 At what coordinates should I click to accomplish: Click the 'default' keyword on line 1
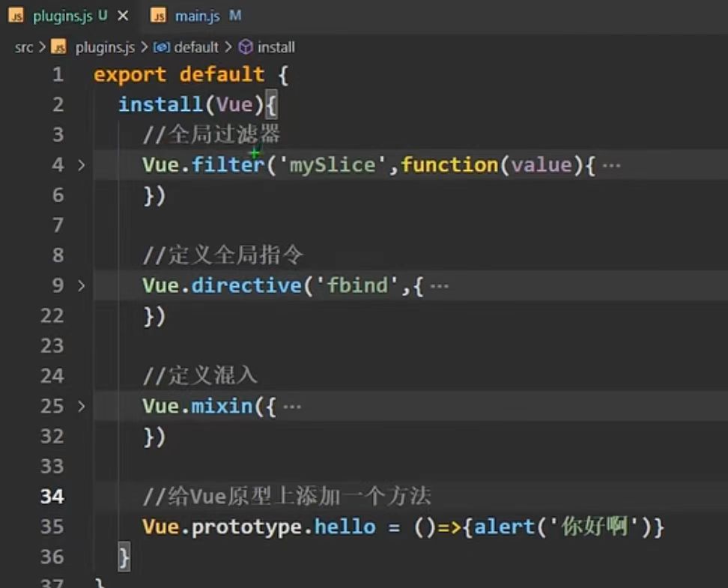[222, 74]
